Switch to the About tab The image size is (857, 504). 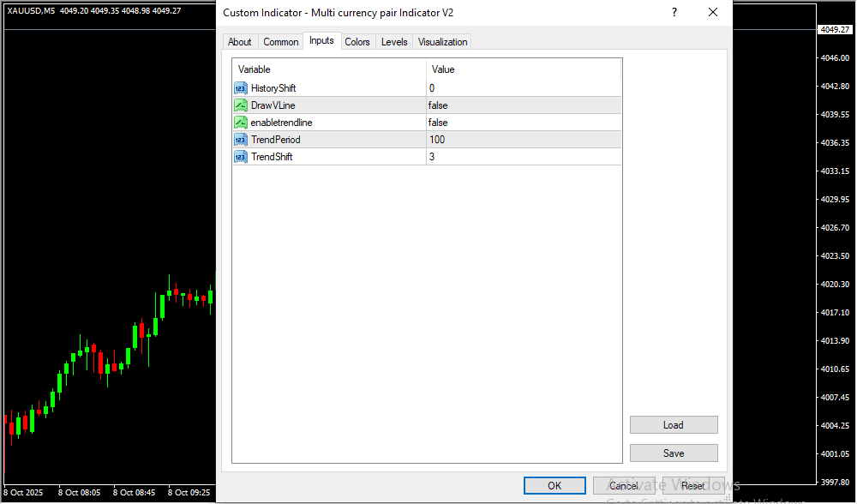point(240,42)
